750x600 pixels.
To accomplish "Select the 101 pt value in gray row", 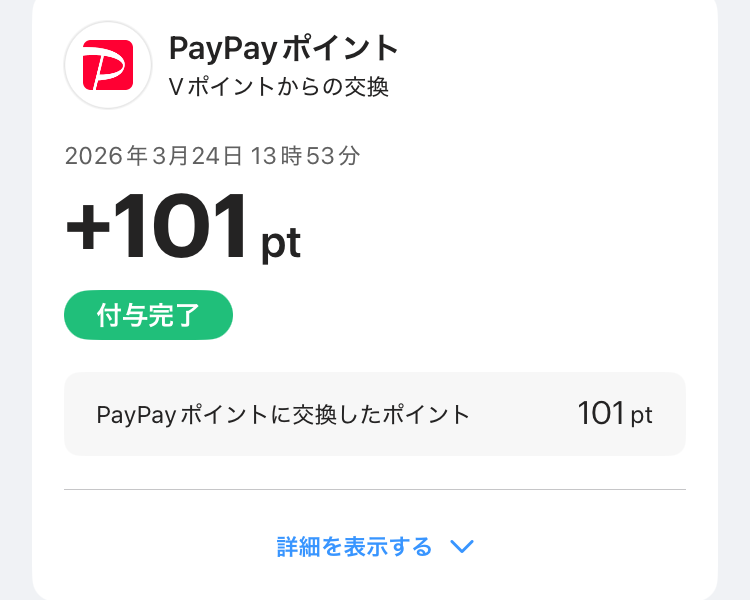I will [614, 414].
